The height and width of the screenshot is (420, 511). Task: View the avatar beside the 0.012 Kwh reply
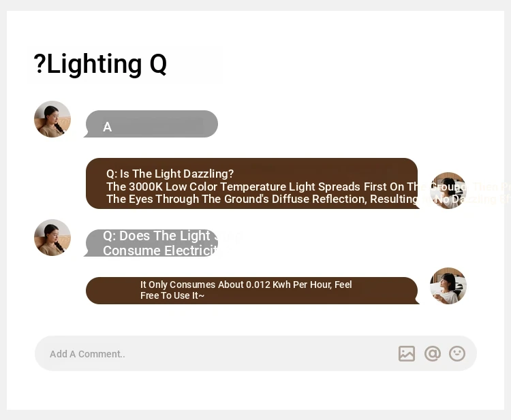point(448,286)
